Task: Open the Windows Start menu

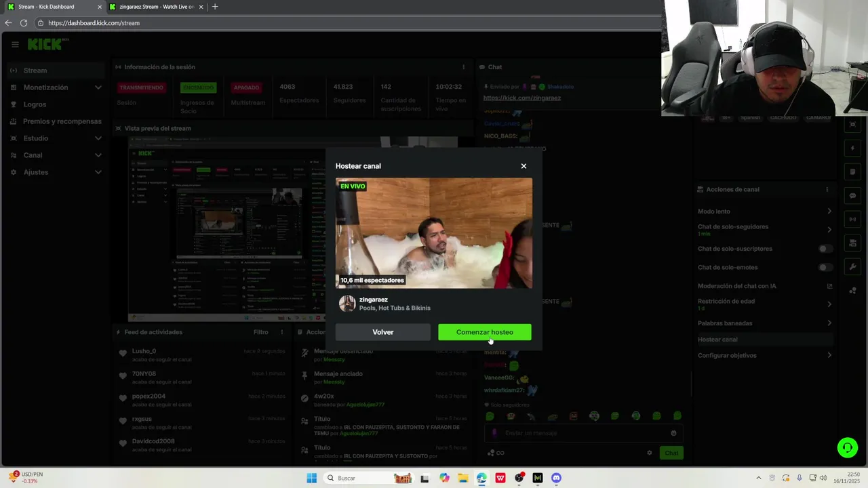Action: [311, 478]
